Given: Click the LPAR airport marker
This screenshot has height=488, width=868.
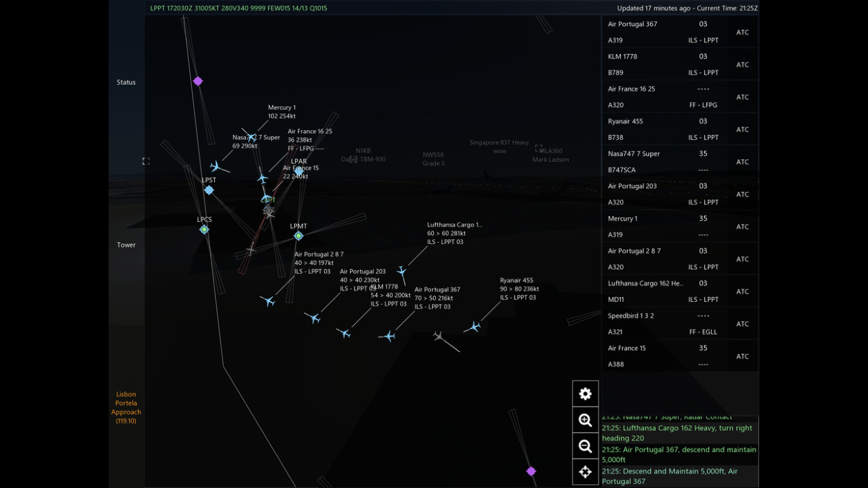Looking at the screenshot, I should tap(299, 172).
